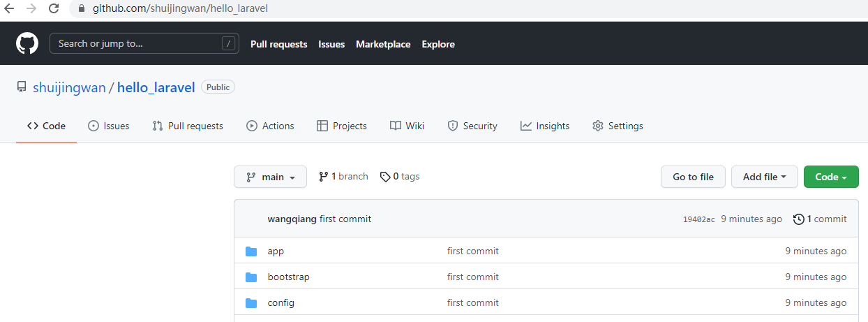Open repository Settings tab
868x322 pixels.
click(x=618, y=126)
